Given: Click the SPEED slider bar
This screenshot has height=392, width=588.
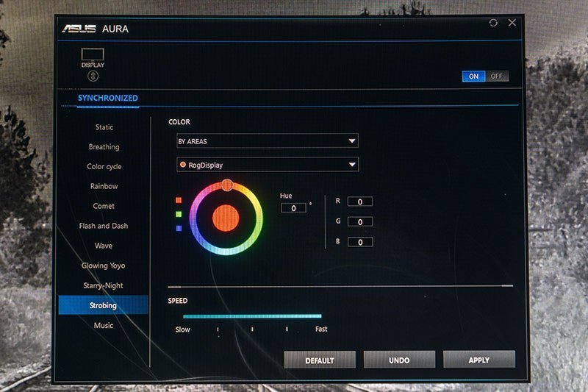Looking at the screenshot, I should [x=252, y=316].
